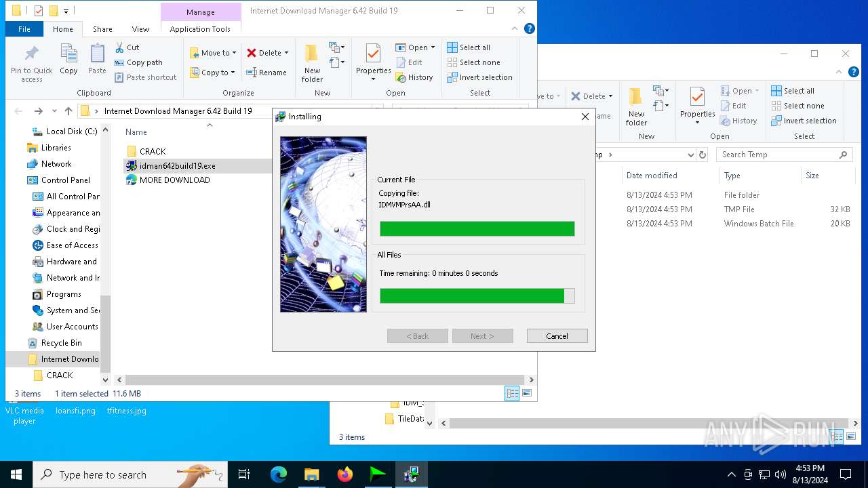Switch to large icons view in front Explorer
Viewport: 868px width, 488px height.
(x=527, y=393)
